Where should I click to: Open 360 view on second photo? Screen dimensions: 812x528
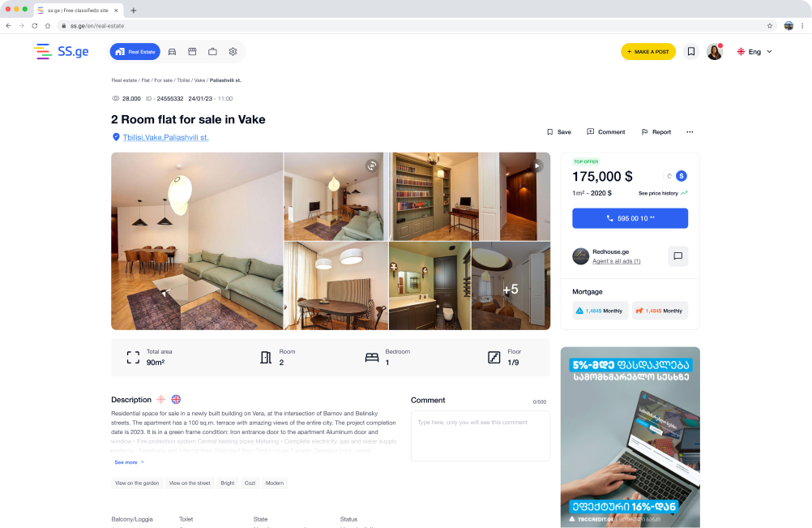372,165
